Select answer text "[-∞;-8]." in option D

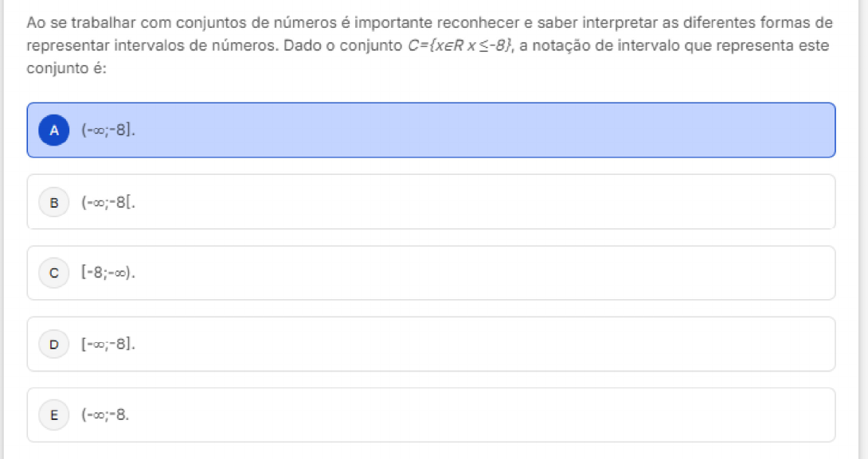pos(108,344)
